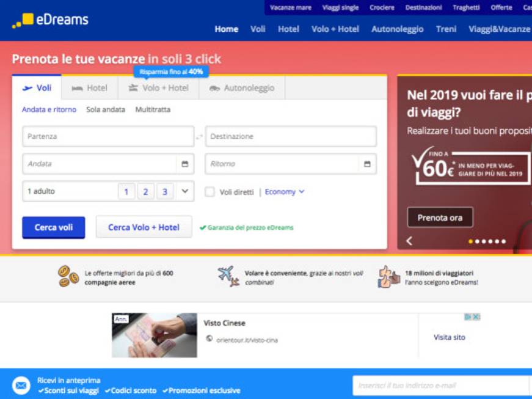
Task: Click the Garanzia del prezzo eDreams link
Action: 247,228
